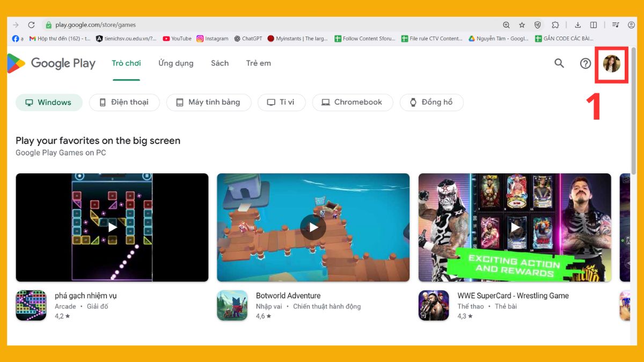Open the browser downloads icon
The width and height of the screenshot is (644, 362).
click(x=578, y=25)
